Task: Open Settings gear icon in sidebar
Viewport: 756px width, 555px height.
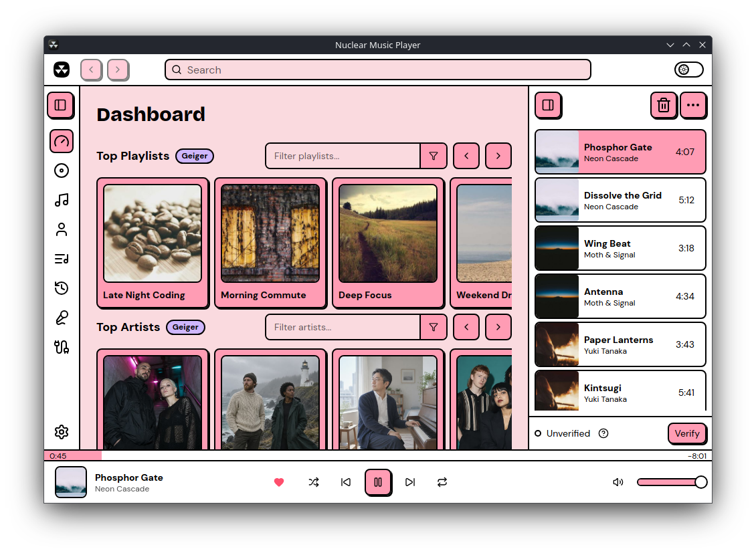Action: tap(62, 432)
